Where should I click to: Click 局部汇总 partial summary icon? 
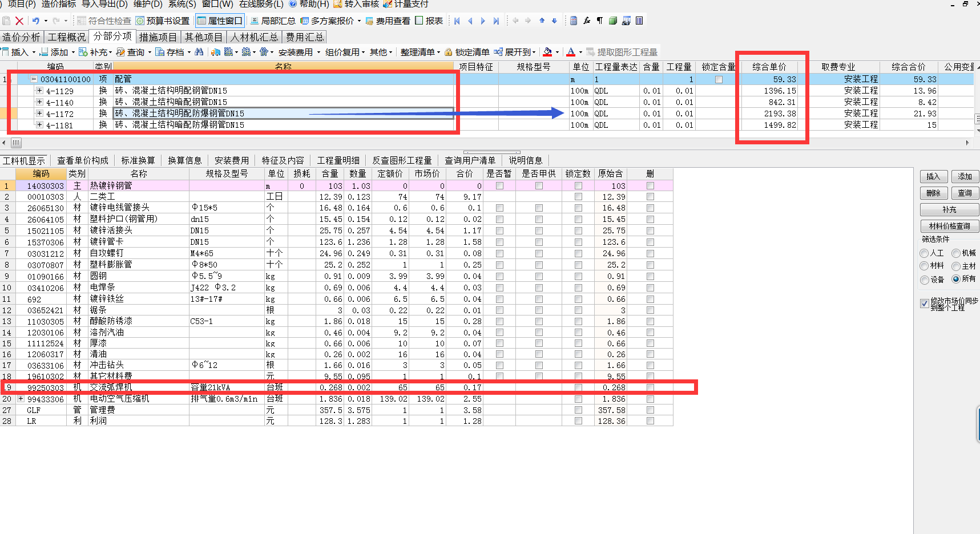coord(255,21)
